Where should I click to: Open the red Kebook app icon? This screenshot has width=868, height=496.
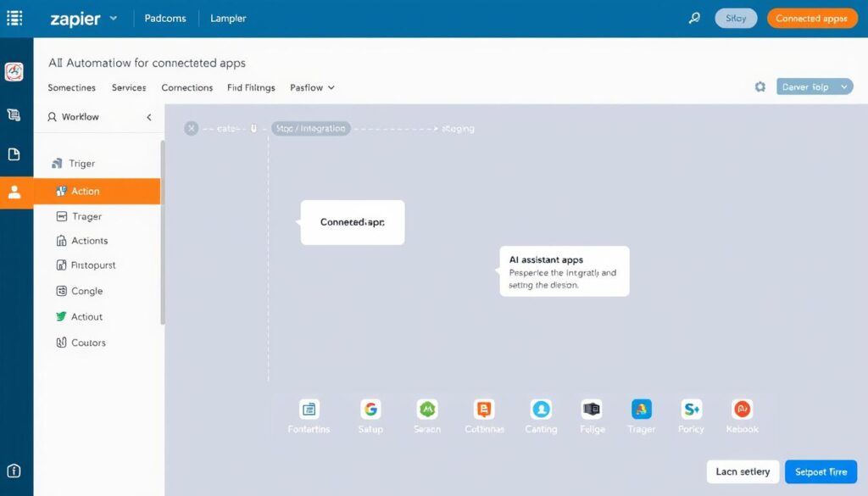point(741,410)
